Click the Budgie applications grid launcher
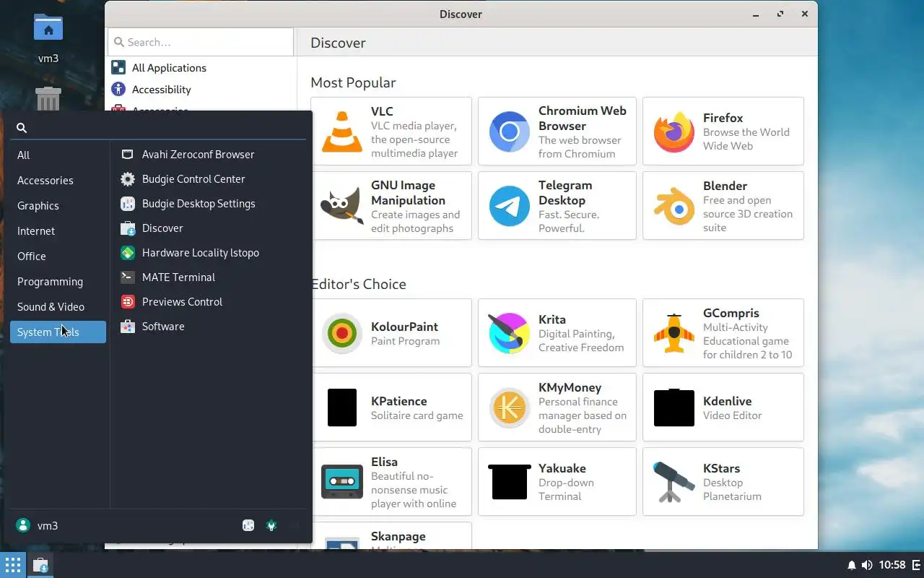 click(12, 565)
